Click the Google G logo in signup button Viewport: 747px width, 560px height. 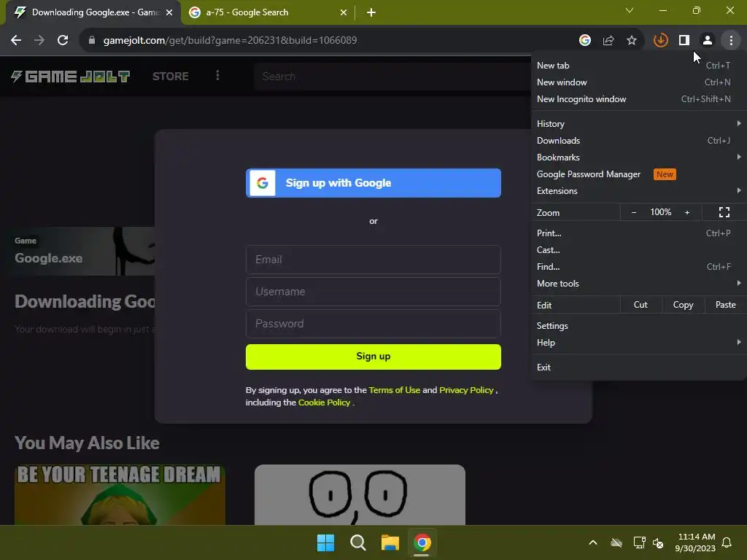coord(263,183)
